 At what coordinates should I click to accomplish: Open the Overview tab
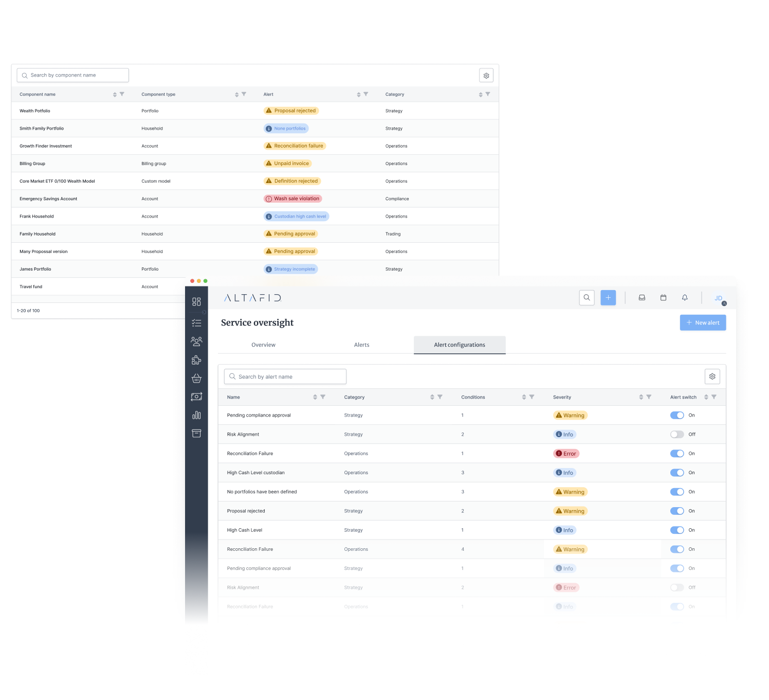263,345
